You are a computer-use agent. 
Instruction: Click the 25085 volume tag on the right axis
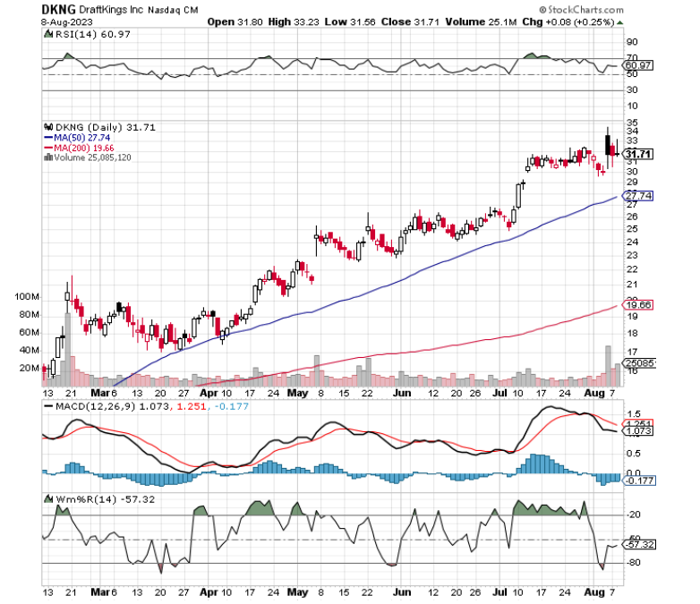point(639,363)
